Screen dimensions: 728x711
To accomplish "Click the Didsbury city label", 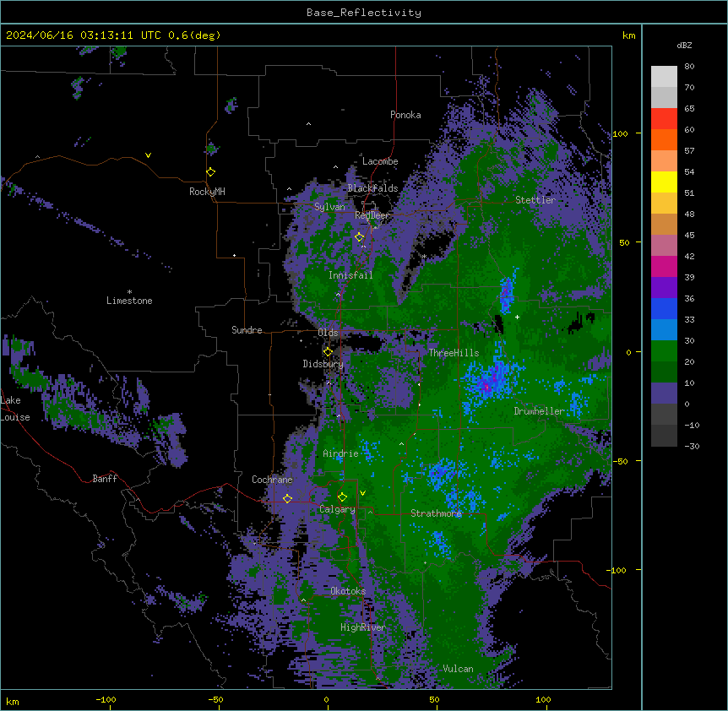I will pyautogui.click(x=323, y=364).
